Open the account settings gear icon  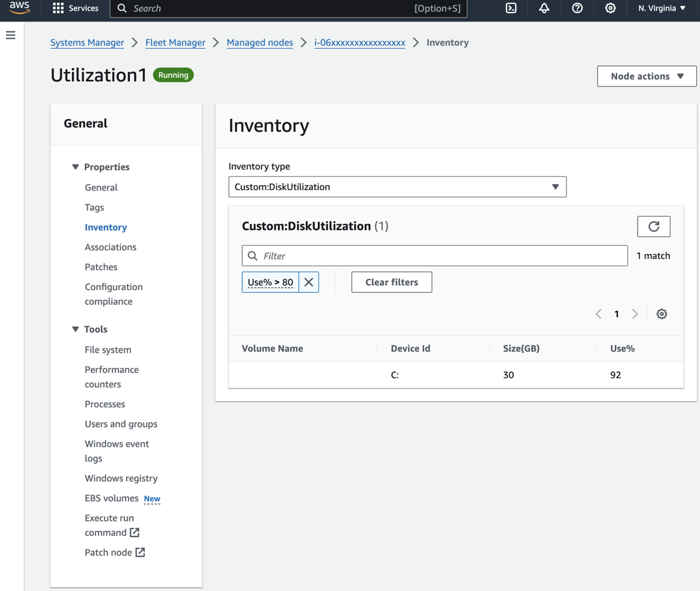[x=610, y=8]
